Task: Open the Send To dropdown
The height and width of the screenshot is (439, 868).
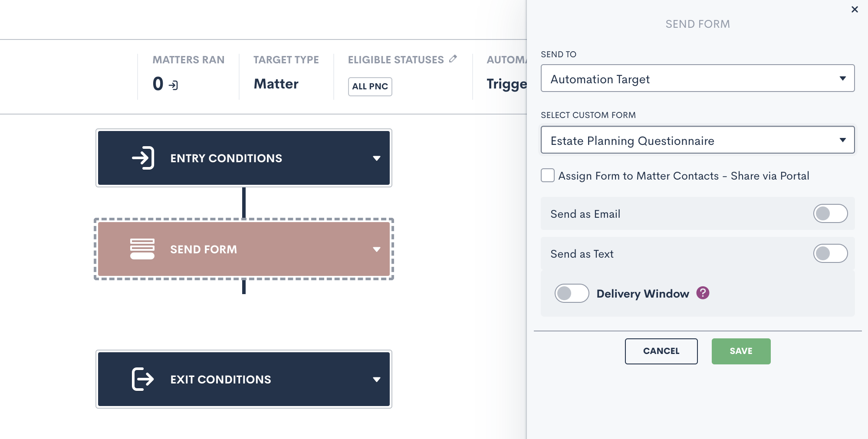Action: tap(697, 79)
